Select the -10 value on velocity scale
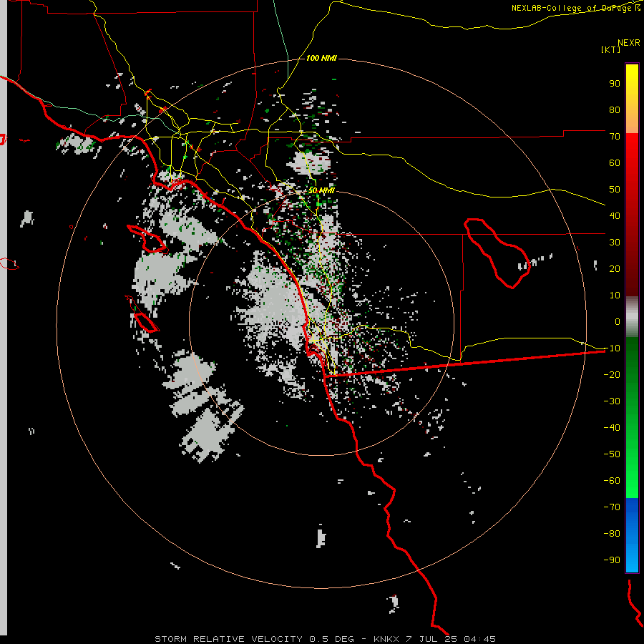This screenshot has width=644, height=644. point(612,348)
